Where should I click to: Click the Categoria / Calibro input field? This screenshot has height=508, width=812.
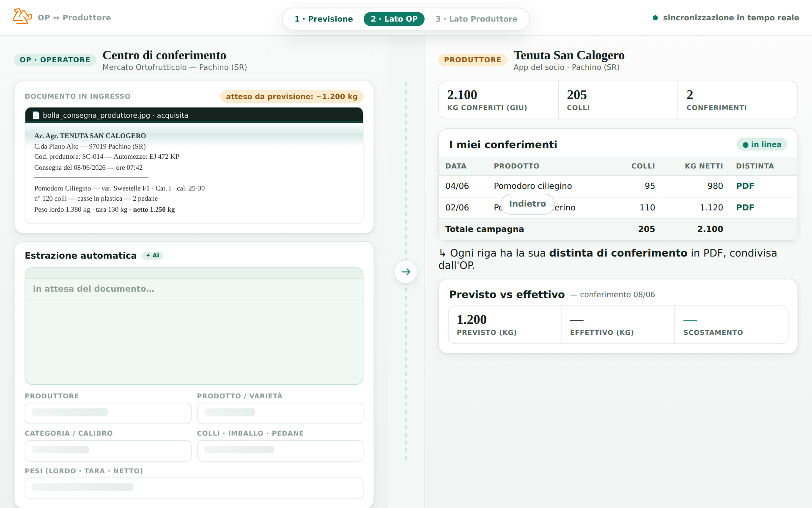point(108,451)
